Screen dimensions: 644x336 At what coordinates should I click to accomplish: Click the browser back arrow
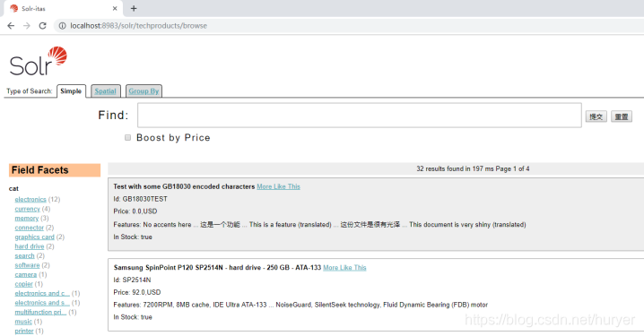[11, 25]
